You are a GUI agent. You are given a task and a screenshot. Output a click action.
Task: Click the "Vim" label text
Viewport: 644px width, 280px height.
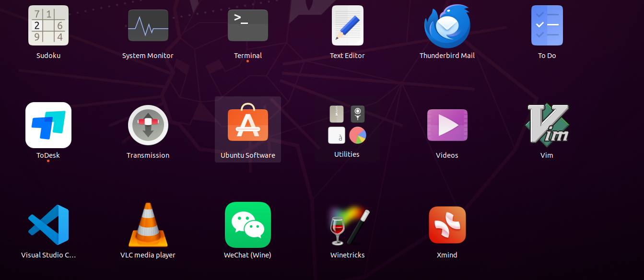[547, 155]
